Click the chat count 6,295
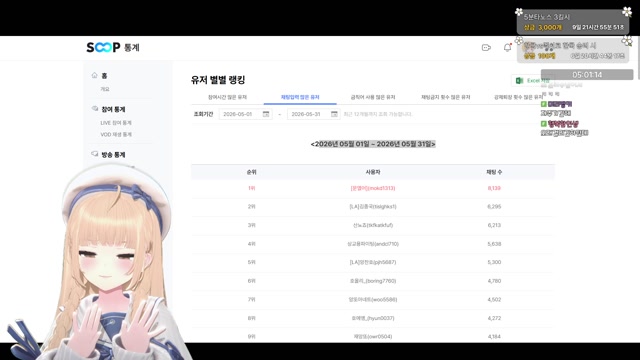The height and width of the screenshot is (360, 640). [494, 207]
